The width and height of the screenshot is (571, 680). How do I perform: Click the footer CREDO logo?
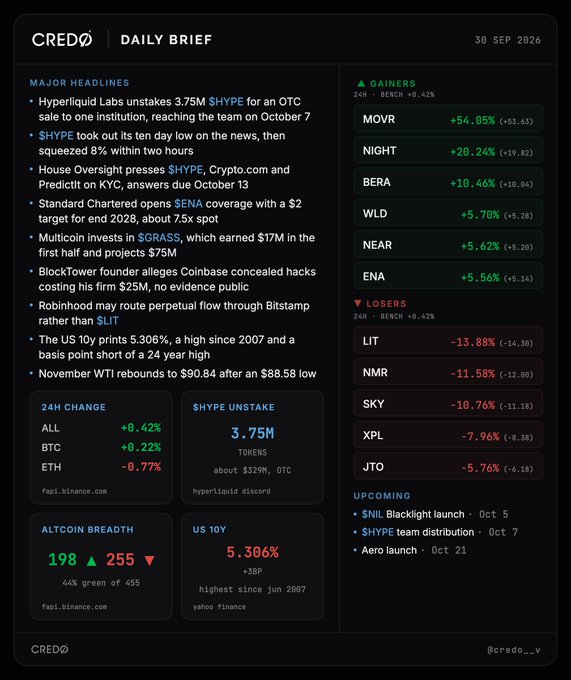(49, 649)
